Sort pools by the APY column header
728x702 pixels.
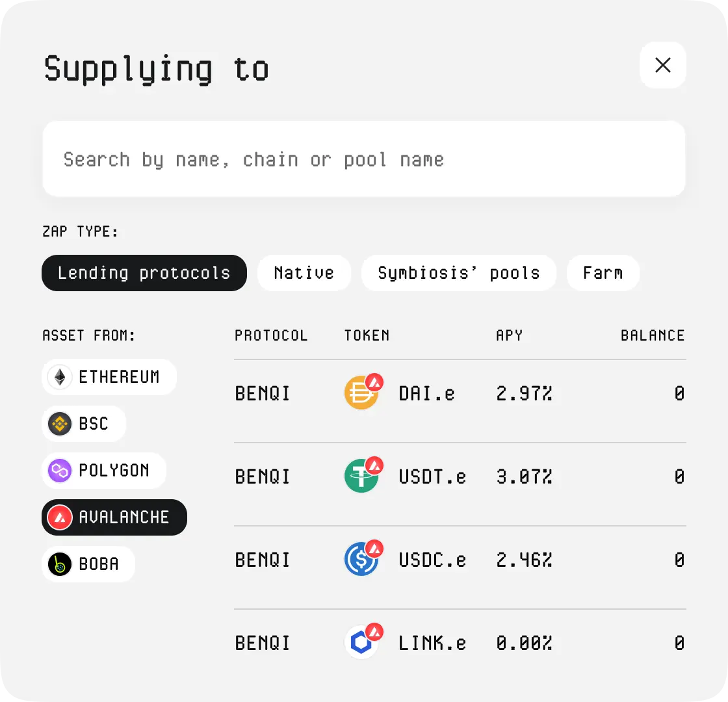pyautogui.click(x=509, y=335)
